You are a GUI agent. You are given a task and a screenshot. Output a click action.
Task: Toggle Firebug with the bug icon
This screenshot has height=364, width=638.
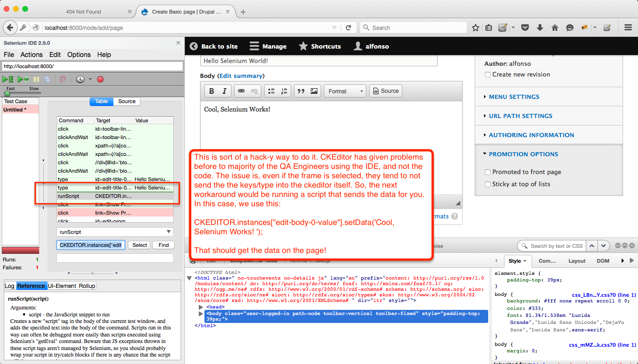pyautogui.click(x=584, y=28)
